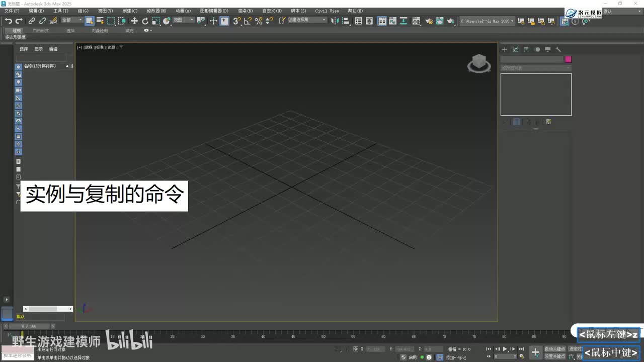Click the Select and Place tool
The width and height of the screenshot is (644, 362).
[167, 21]
